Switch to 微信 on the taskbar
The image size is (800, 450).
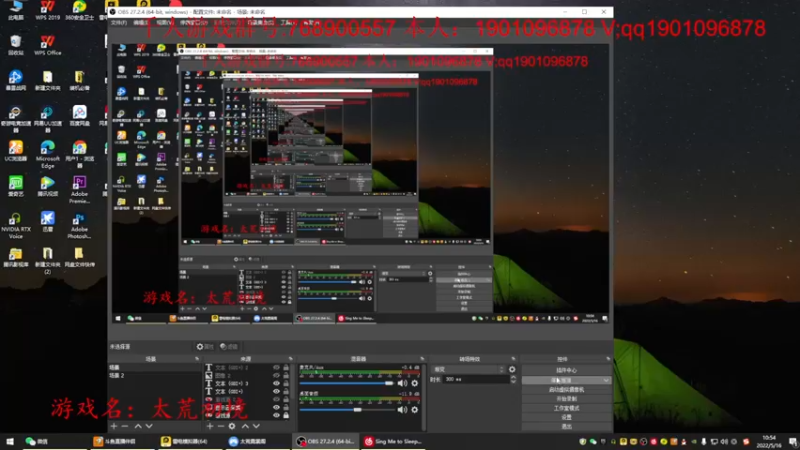(x=37, y=441)
